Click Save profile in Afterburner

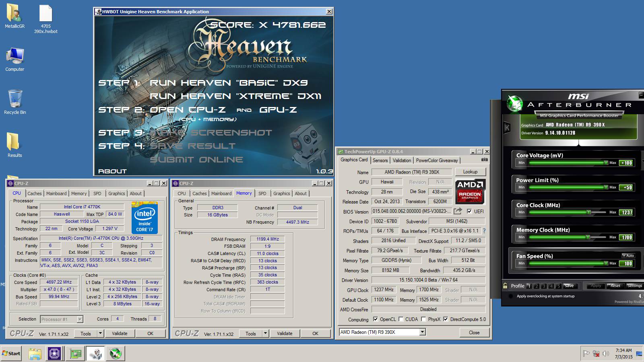click(x=569, y=286)
